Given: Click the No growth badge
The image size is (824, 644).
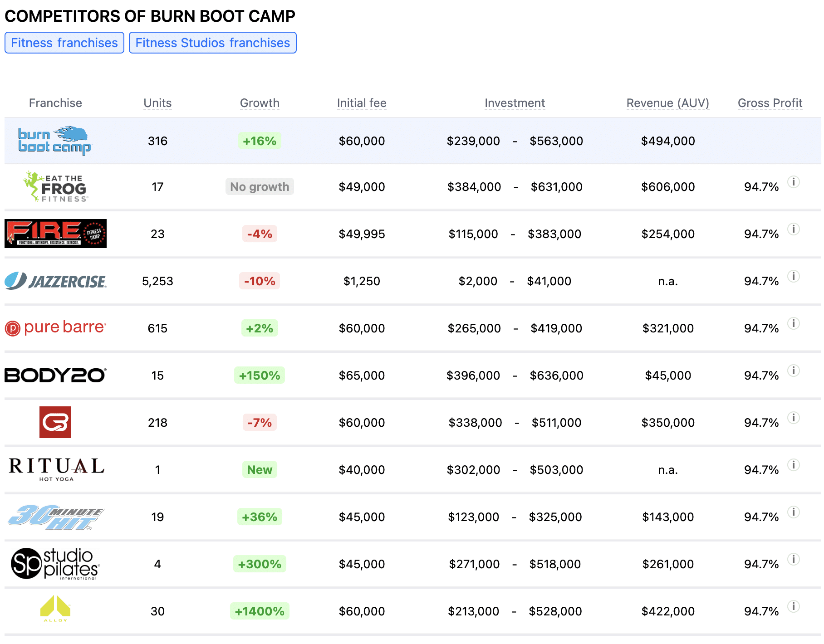Looking at the screenshot, I should point(260,187).
